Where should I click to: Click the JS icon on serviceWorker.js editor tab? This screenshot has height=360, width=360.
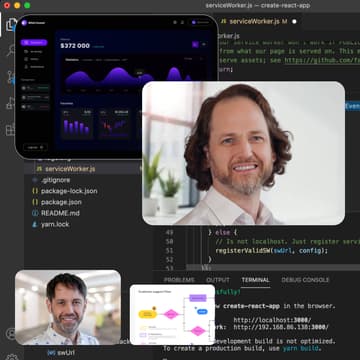pyautogui.click(x=224, y=21)
